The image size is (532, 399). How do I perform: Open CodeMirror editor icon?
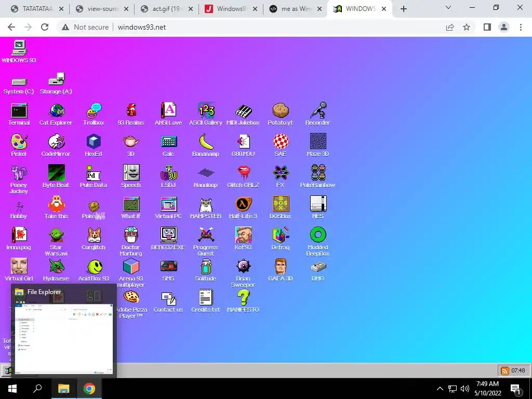56,145
